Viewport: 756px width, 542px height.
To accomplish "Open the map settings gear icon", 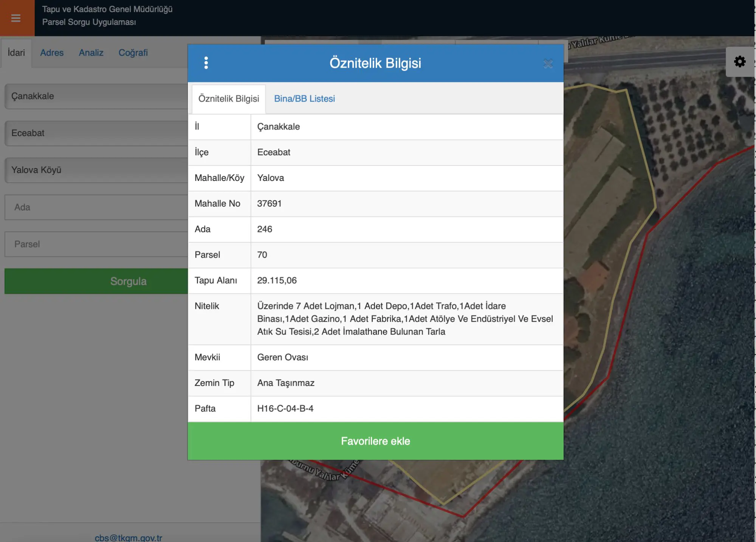I will point(740,62).
